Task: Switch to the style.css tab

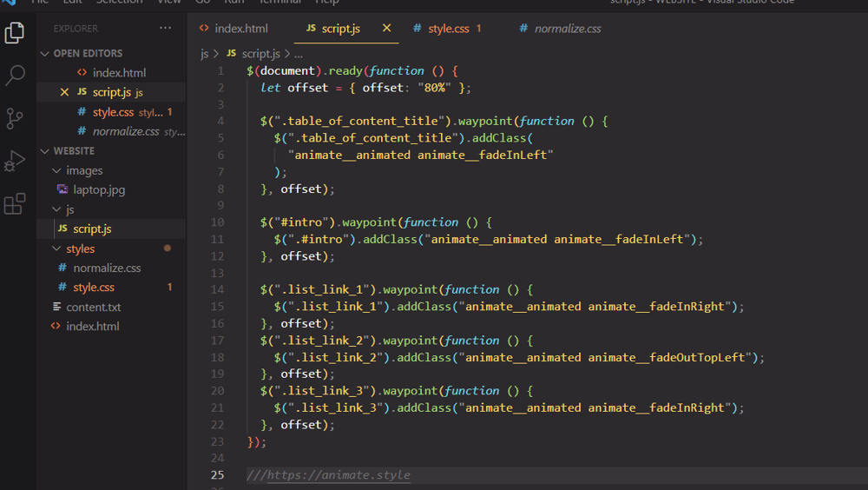Action: (447, 29)
